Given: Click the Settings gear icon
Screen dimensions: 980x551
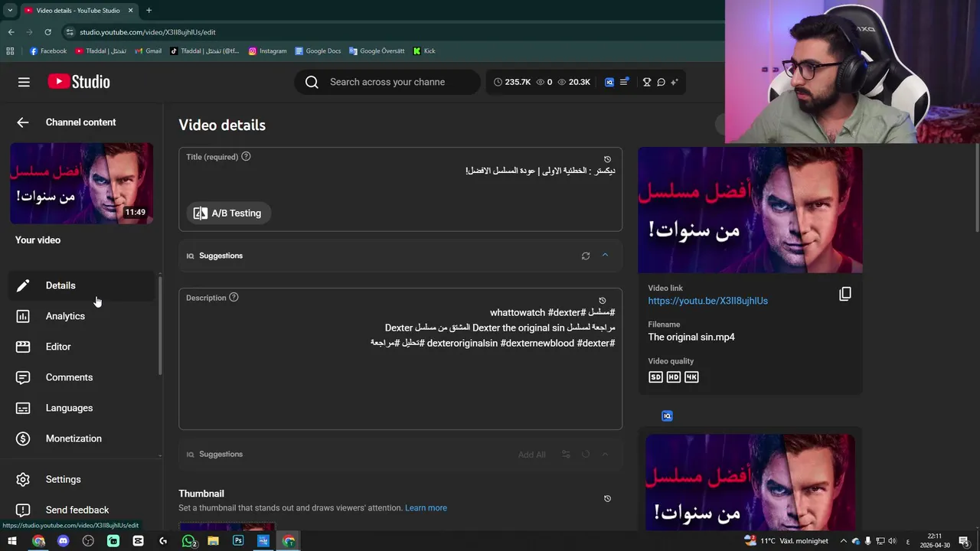Looking at the screenshot, I should [x=23, y=479].
